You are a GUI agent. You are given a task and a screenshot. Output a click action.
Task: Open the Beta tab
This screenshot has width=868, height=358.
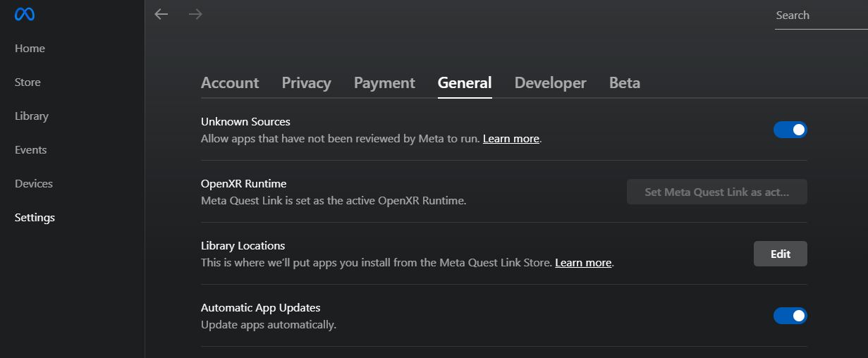coord(625,83)
